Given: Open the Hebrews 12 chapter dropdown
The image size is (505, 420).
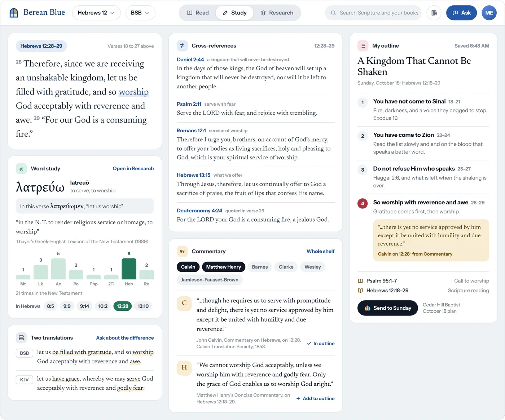Looking at the screenshot, I should coord(96,13).
